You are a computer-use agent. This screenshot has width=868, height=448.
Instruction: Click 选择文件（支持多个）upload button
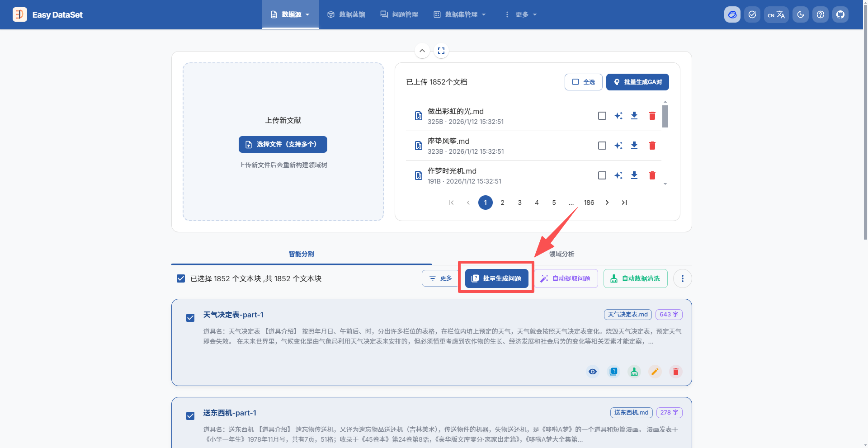tap(283, 144)
